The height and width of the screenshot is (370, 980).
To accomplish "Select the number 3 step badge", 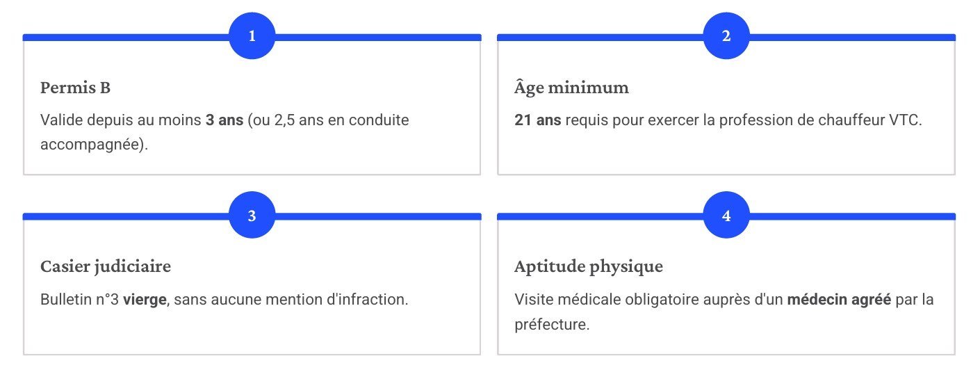I will point(252,215).
